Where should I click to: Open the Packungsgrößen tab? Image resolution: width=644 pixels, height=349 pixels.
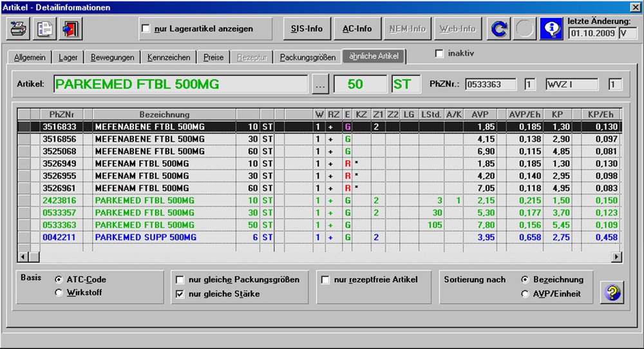click(307, 57)
